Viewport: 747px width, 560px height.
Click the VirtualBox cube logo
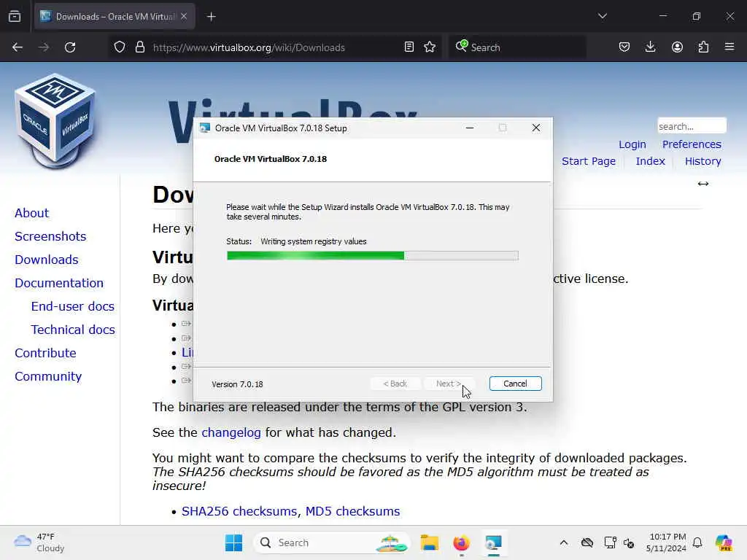(55, 122)
